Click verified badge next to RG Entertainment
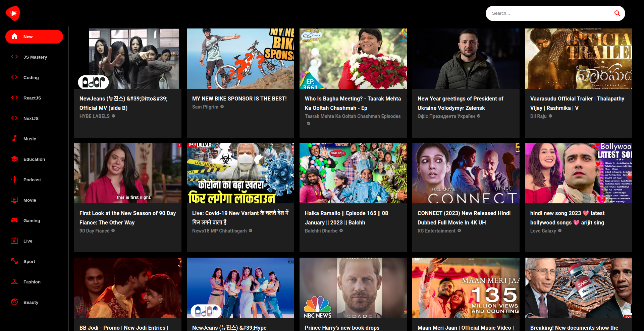 (x=459, y=231)
